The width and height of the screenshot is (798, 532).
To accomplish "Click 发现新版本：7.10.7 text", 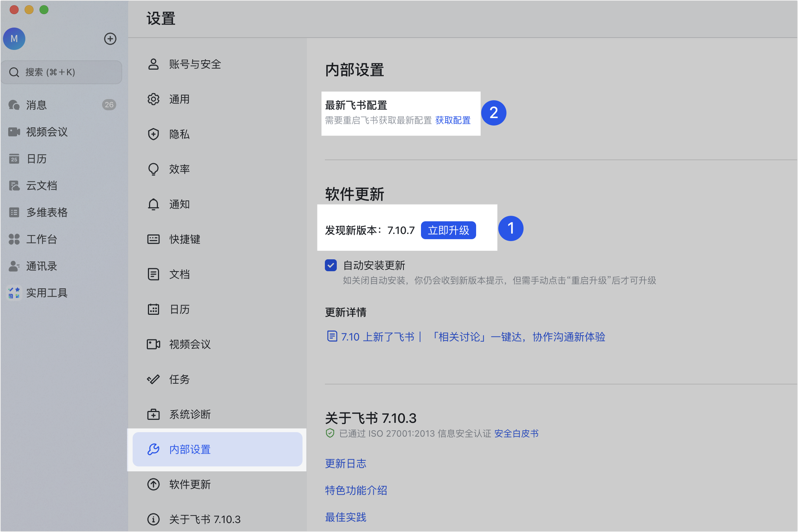I will (x=370, y=230).
